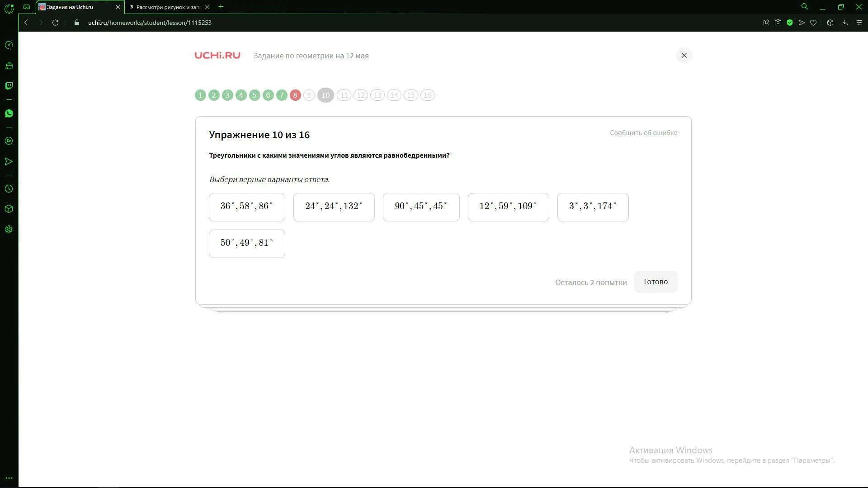The image size is (868, 488).
Task: Select answer 90°, 45°, 45°
Action: click(x=421, y=207)
